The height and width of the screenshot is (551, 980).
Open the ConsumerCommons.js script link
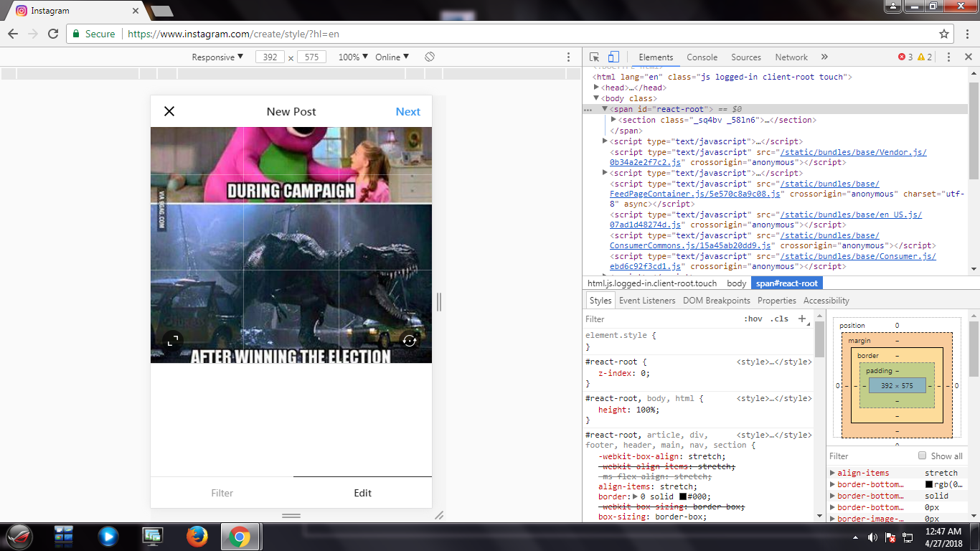(745, 240)
